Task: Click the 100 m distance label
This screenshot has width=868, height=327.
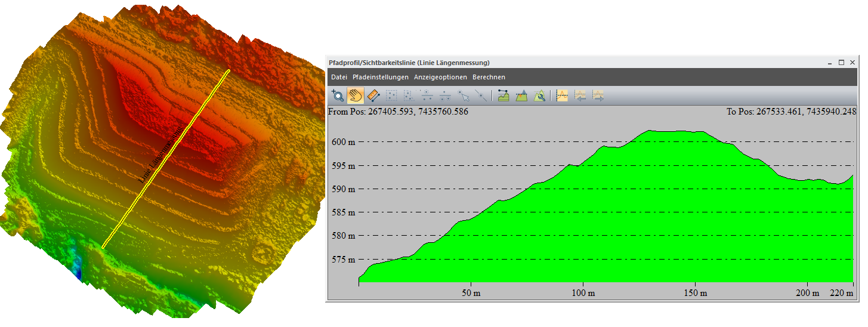Action: (x=583, y=293)
